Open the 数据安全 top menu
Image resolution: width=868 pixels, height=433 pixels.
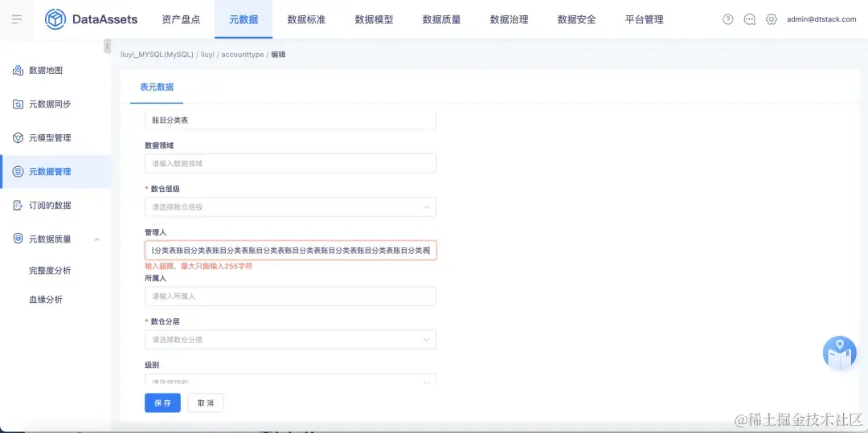[577, 19]
